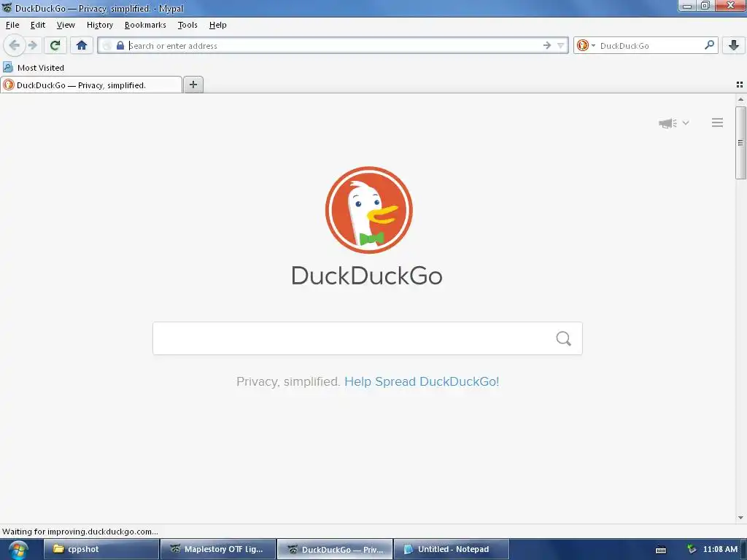Click the 'Waiting for improving.duckduckgo.com...' status text
Image resolution: width=747 pixels, height=560 pixels.
tap(80, 532)
